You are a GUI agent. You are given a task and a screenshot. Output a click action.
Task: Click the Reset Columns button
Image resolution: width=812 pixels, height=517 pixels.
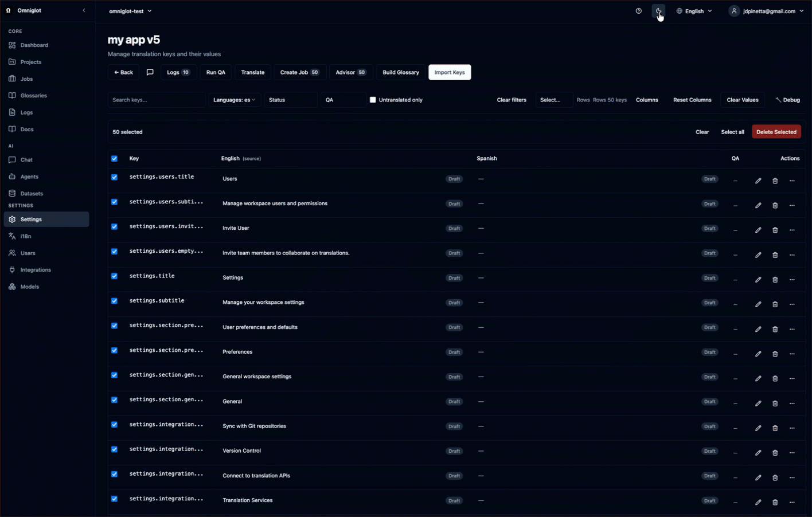[692, 100]
